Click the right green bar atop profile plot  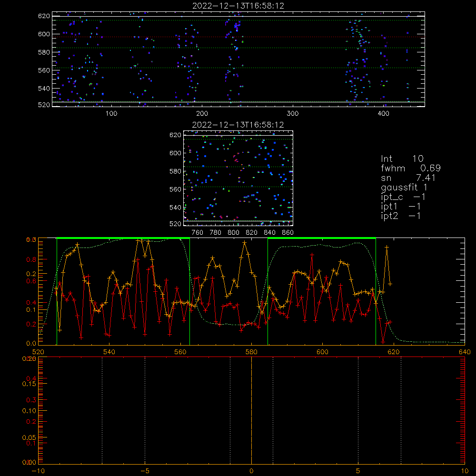(x=322, y=238)
